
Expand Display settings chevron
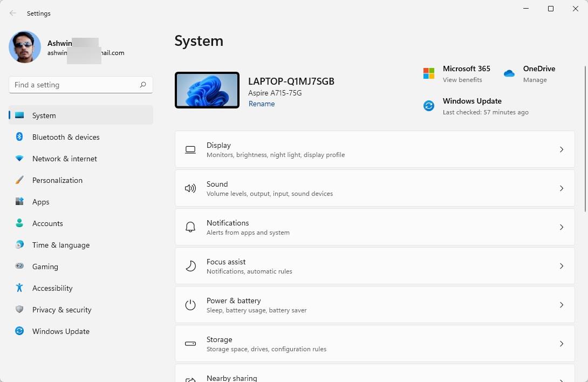click(x=562, y=149)
